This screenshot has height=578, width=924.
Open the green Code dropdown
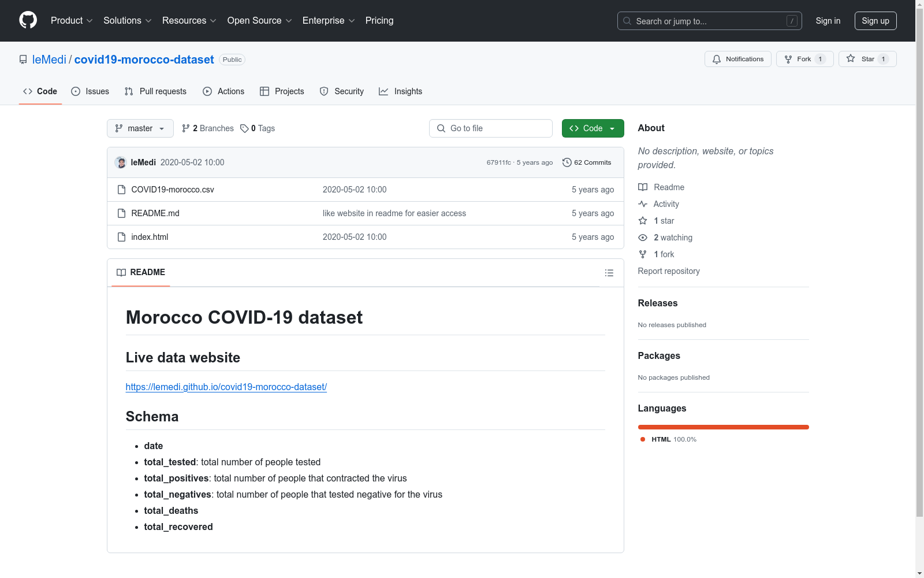593,128
